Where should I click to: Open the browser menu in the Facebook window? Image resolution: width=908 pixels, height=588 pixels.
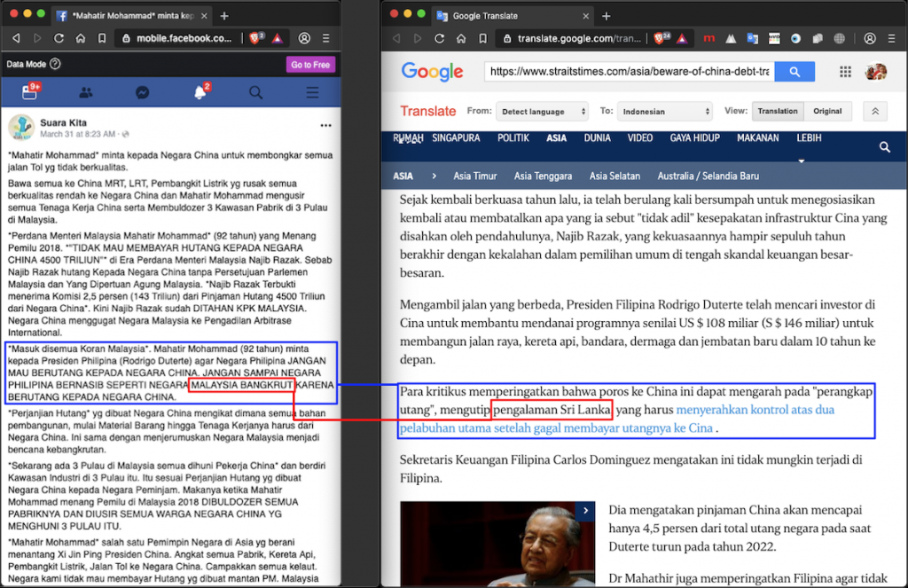(x=326, y=38)
